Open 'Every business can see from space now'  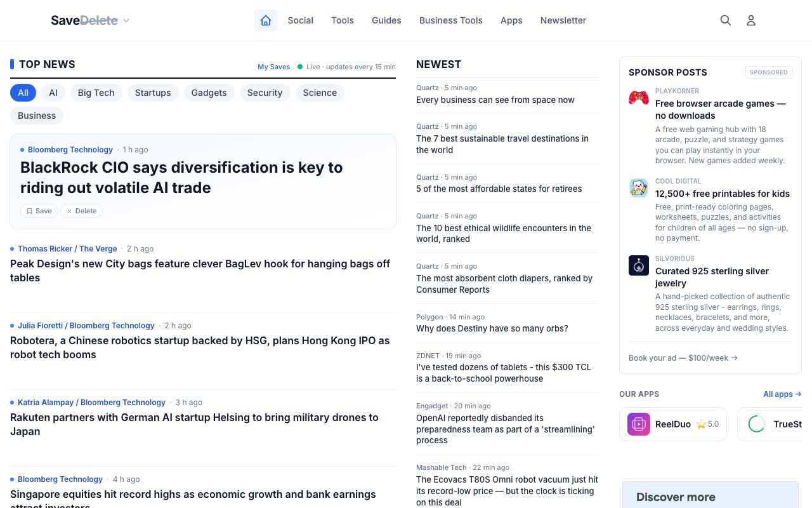[495, 100]
